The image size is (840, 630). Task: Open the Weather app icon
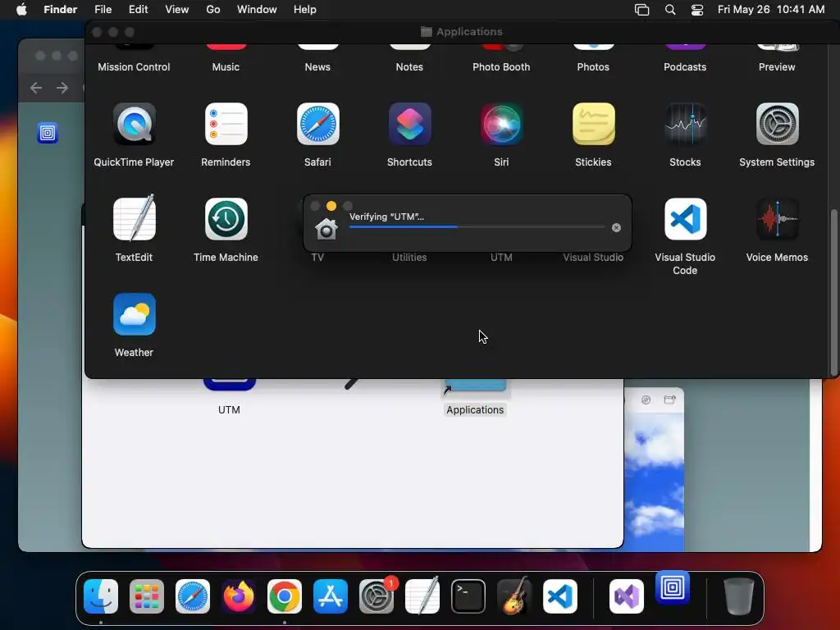[134, 314]
